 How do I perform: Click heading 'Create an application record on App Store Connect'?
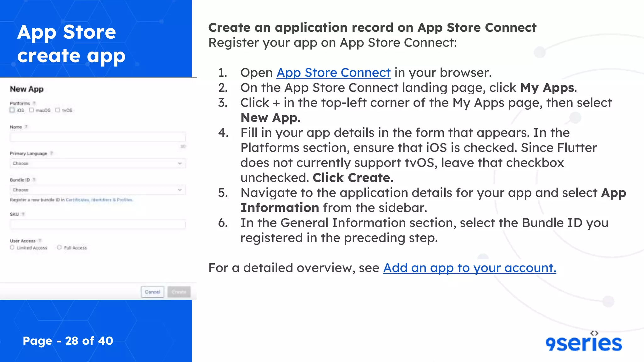tap(372, 28)
